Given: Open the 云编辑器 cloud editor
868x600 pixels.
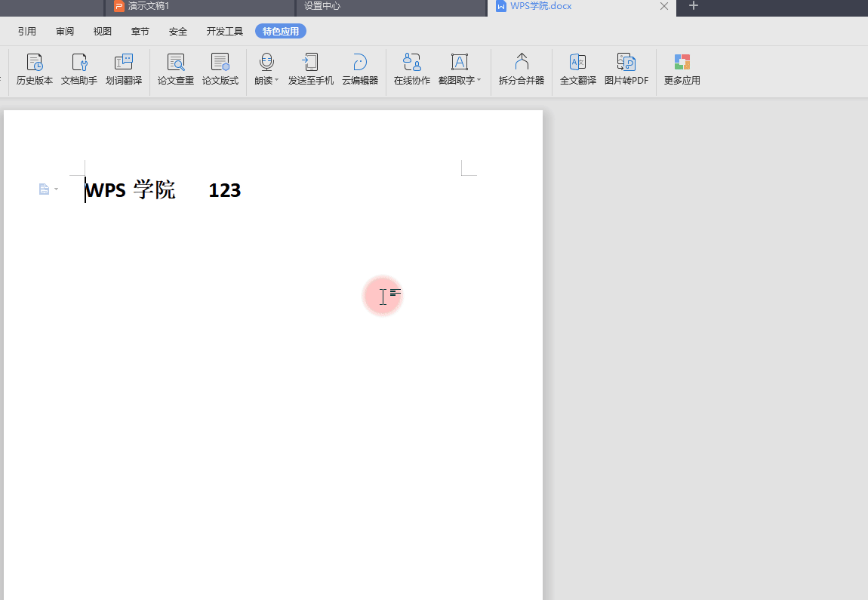Looking at the screenshot, I should click(x=360, y=69).
